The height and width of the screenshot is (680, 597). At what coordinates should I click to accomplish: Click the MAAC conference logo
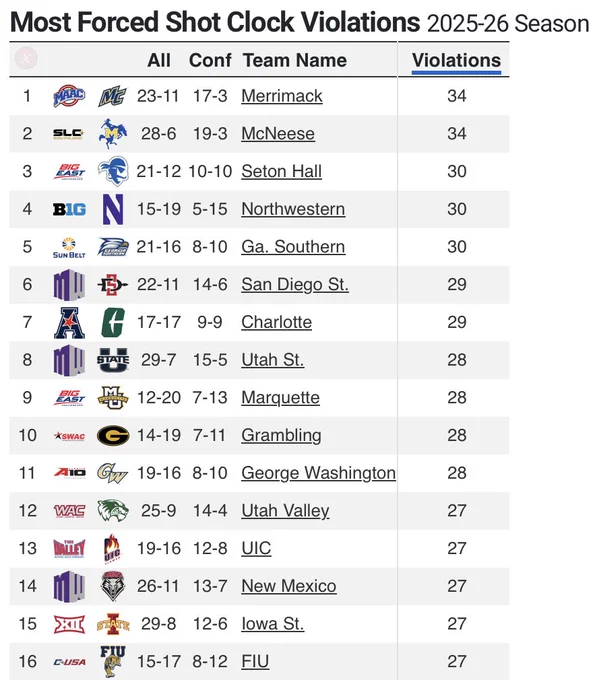tap(69, 96)
